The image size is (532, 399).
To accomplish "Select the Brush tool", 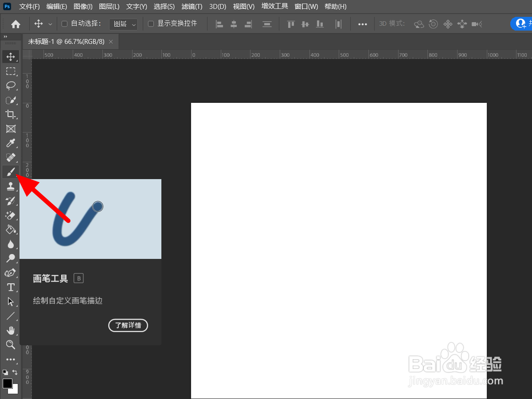I will coord(11,172).
